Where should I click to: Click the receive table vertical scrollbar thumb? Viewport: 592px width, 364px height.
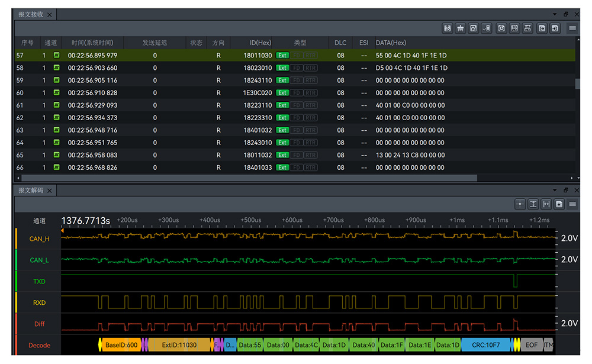click(577, 84)
